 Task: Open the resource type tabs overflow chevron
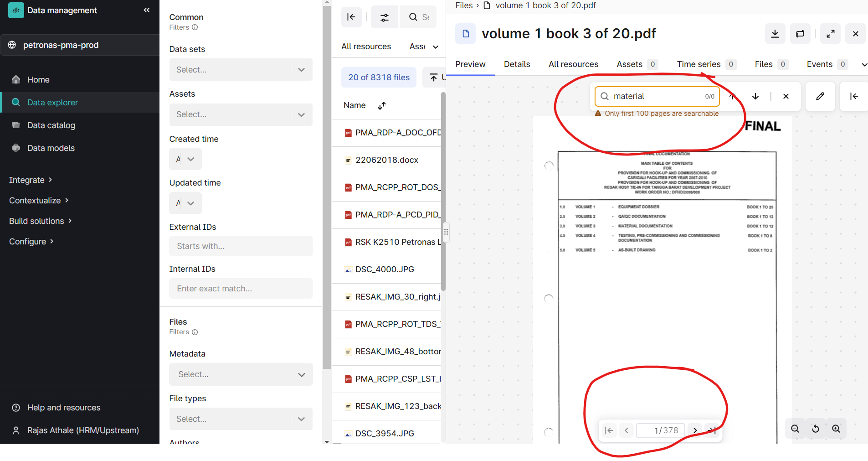436,47
